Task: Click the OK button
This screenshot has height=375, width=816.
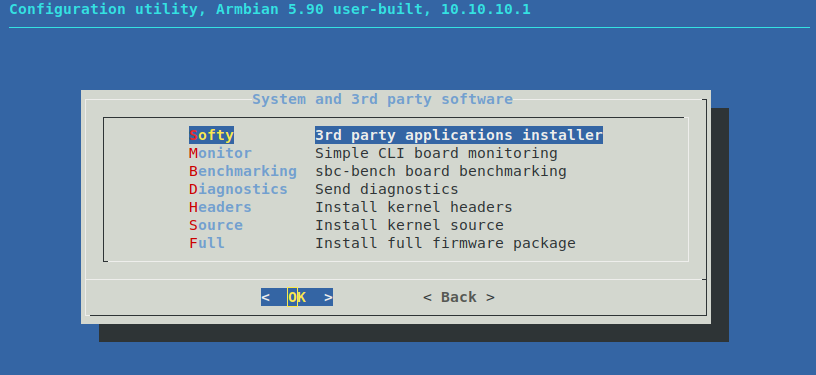Action: click(297, 298)
